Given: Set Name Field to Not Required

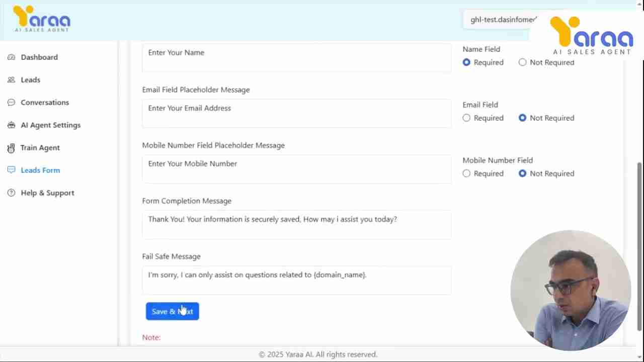Looking at the screenshot, I should tap(522, 62).
